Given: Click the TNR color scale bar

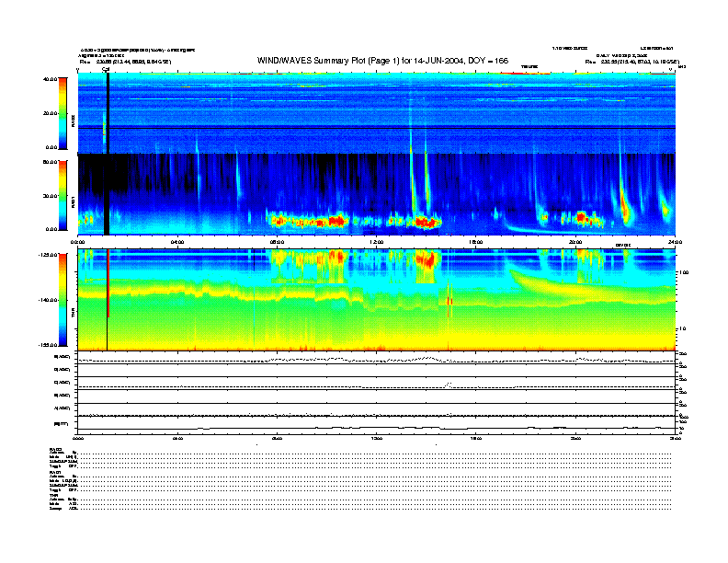Looking at the screenshot, I should click(63, 300).
